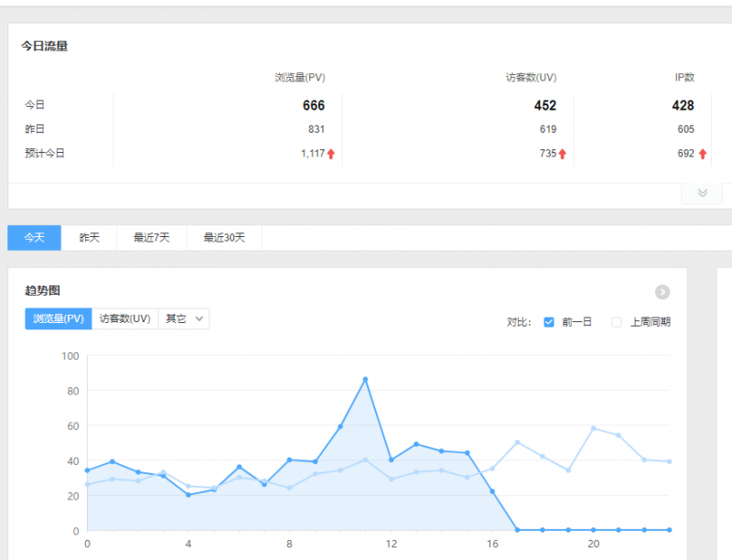
Task: Show data for 最近7天
Action: point(152,238)
